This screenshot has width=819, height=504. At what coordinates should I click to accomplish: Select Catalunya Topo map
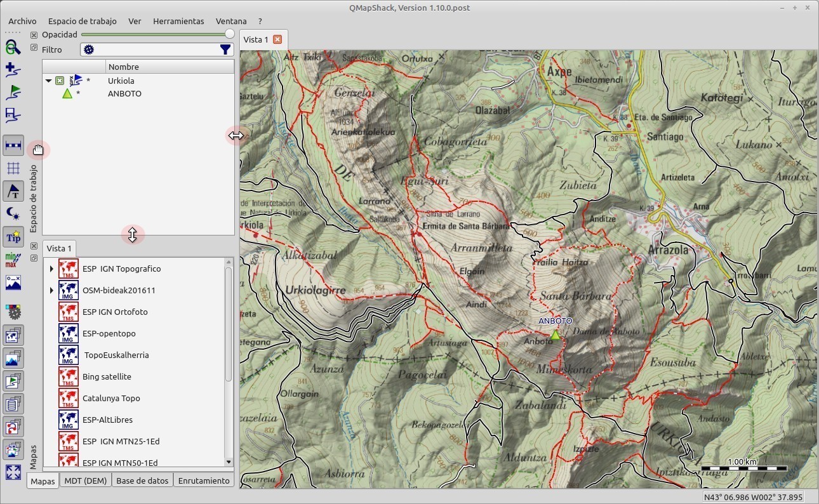(x=111, y=398)
